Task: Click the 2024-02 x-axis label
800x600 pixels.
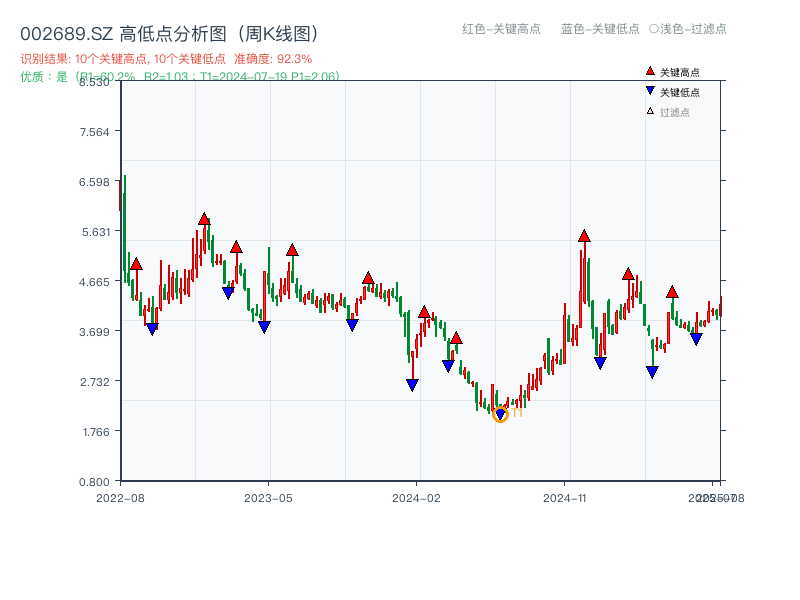Action: [x=416, y=498]
